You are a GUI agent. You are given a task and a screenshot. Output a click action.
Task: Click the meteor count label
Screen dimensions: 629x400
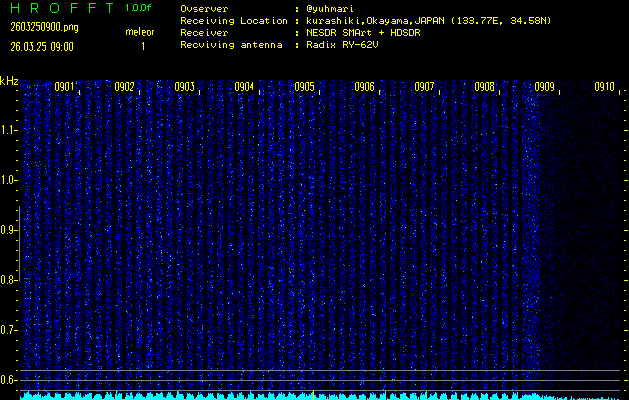click(x=140, y=32)
